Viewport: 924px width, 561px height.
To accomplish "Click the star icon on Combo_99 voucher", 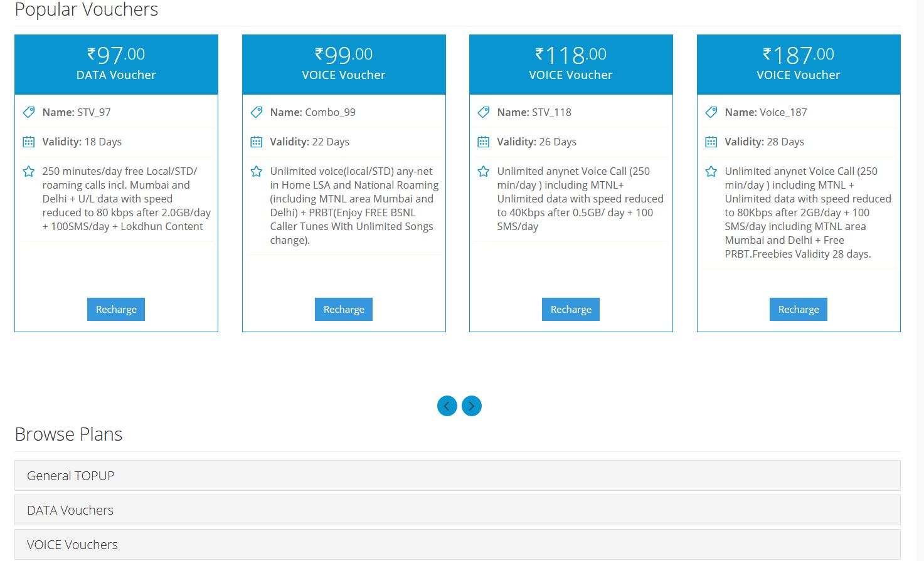I will coord(257,171).
